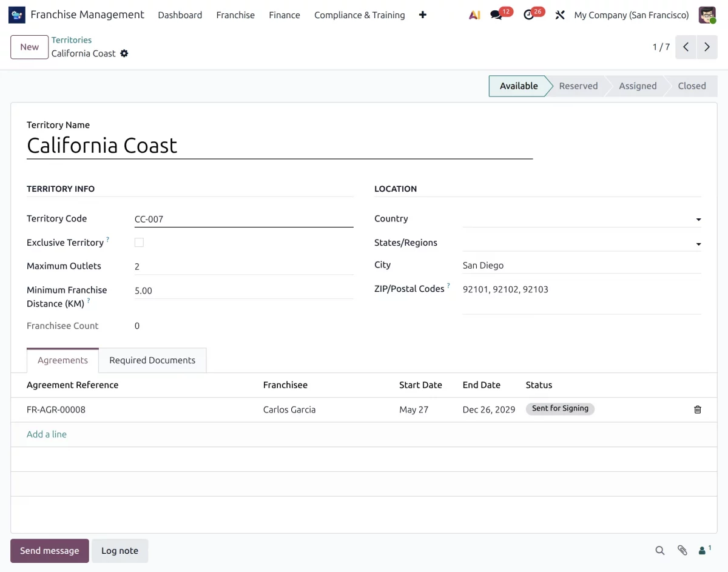Open the user avatar menu

click(x=707, y=15)
